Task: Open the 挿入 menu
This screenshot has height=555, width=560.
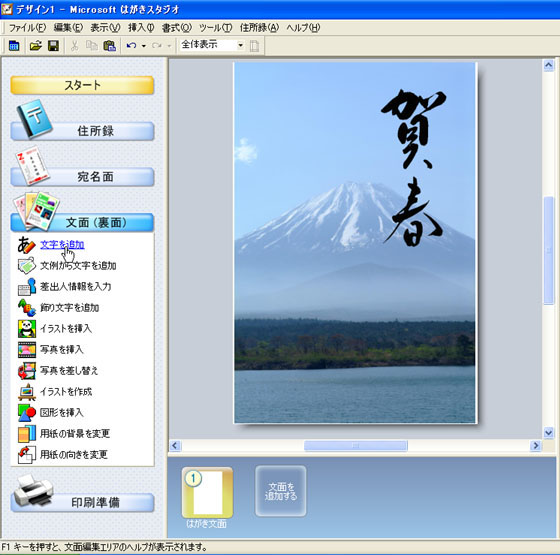Action: tap(141, 28)
